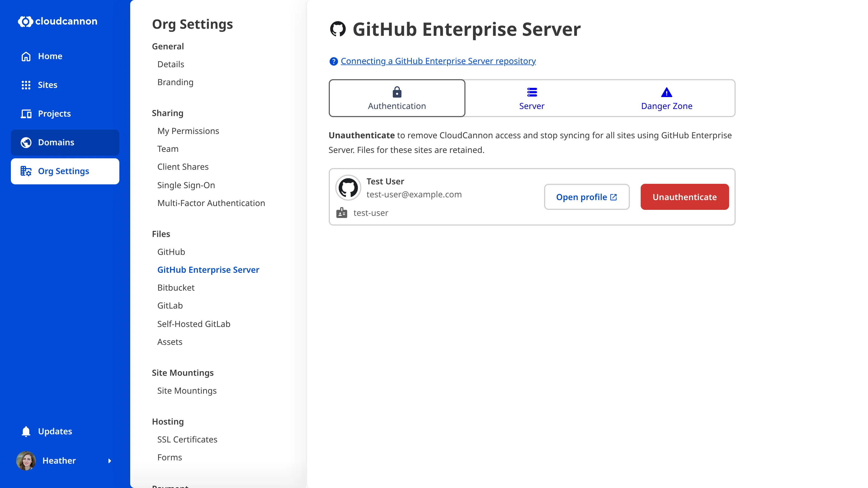Select the Home icon in sidebar
The image size is (868, 488).
pyautogui.click(x=26, y=56)
